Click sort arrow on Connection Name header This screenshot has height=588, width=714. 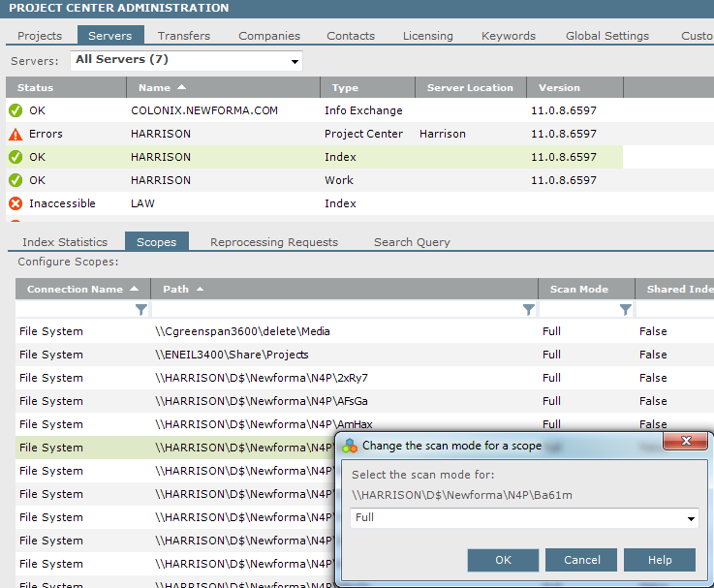[135, 289]
